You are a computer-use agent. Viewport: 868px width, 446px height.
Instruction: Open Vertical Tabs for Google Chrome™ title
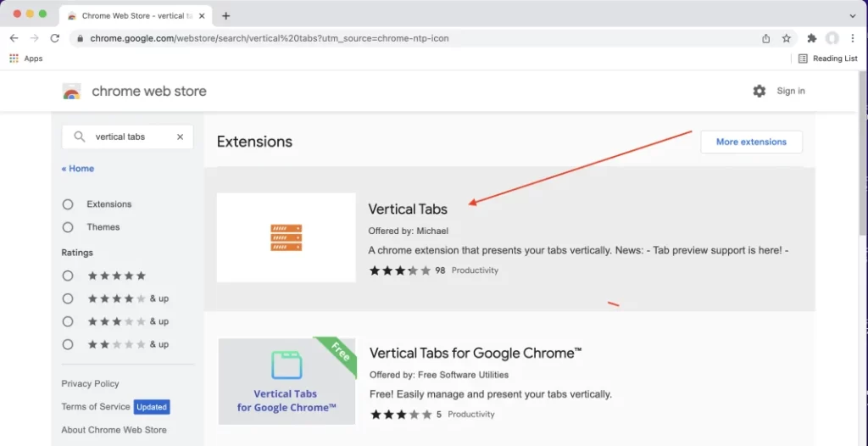(476, 353)
